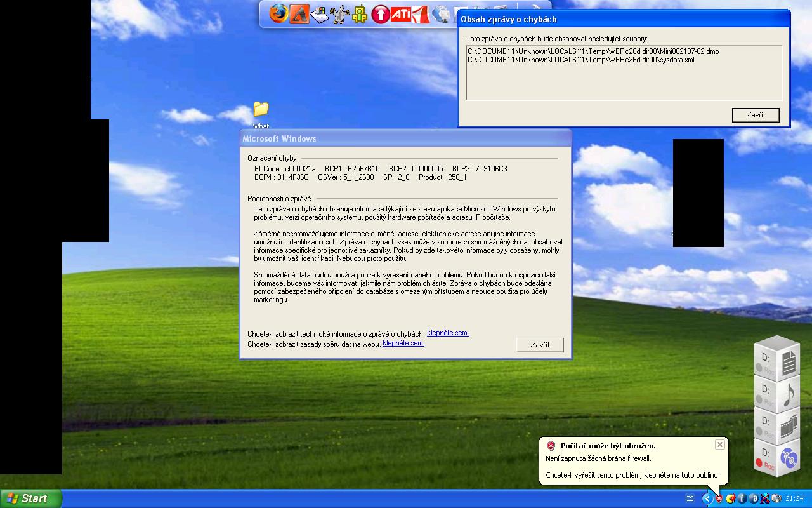Click the 'Microsoft Windows' dialog title bar

click(405, 138)
